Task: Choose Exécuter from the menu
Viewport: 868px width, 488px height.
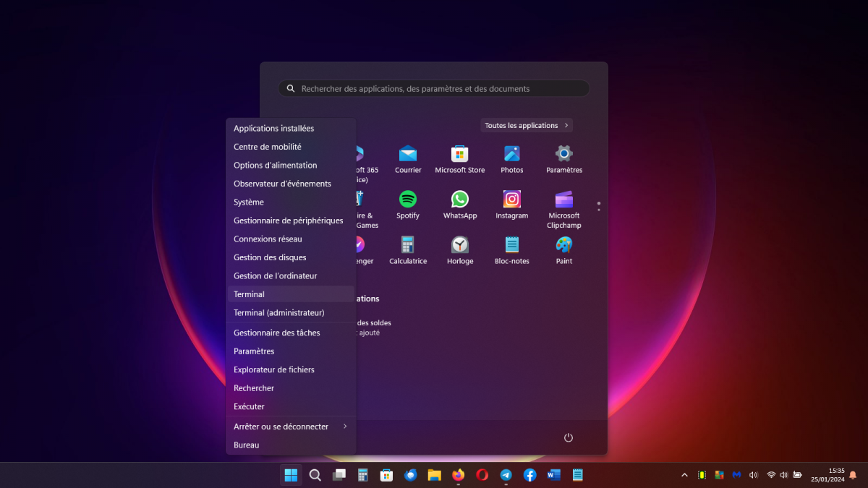Action: pyautogui.click(x=291, y=406)
